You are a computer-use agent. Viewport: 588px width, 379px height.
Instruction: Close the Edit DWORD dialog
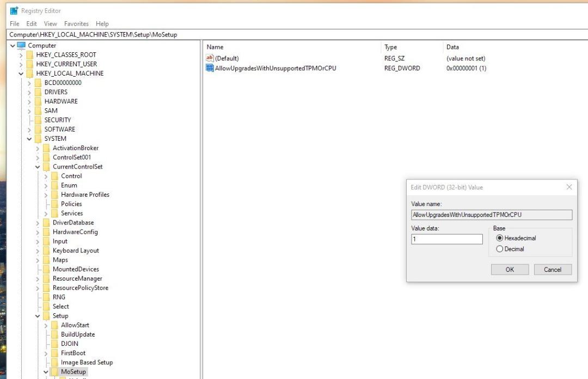click(x=569, y=187)
